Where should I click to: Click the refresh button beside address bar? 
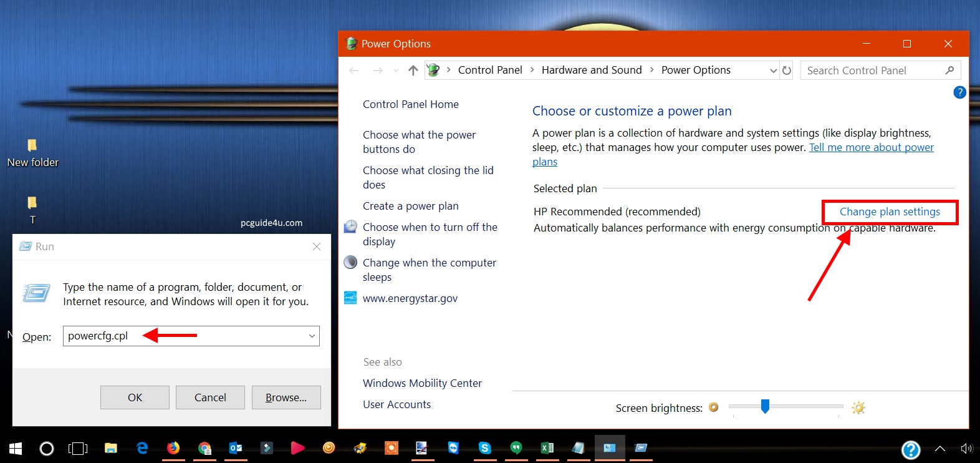tap(787, 71)
